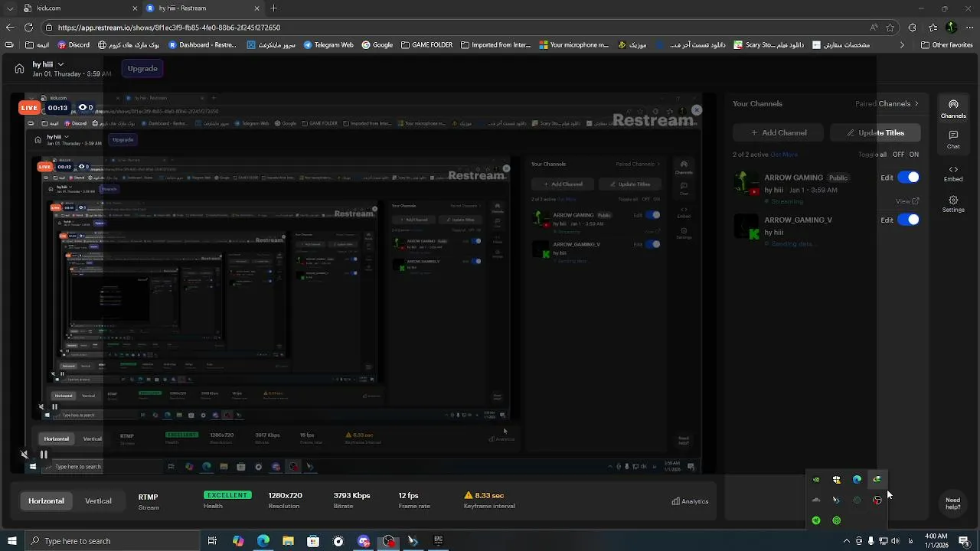This screenshot has height=551, width=980.
Task: Select the Vertical layout option
Action: tap(98, 501)
